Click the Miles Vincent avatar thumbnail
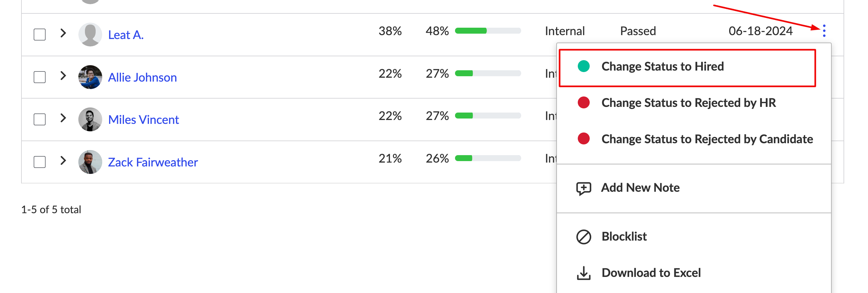The width and height of the screenshot is (868, 293). [x=90, y=120]
